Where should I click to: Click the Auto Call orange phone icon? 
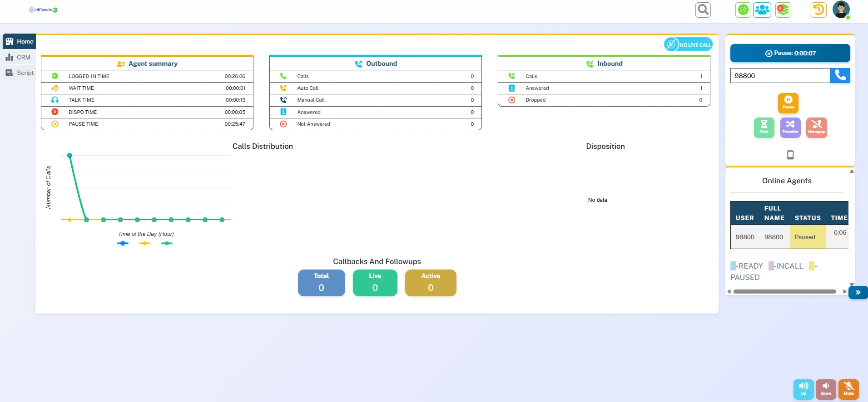[x=283, y=88]
